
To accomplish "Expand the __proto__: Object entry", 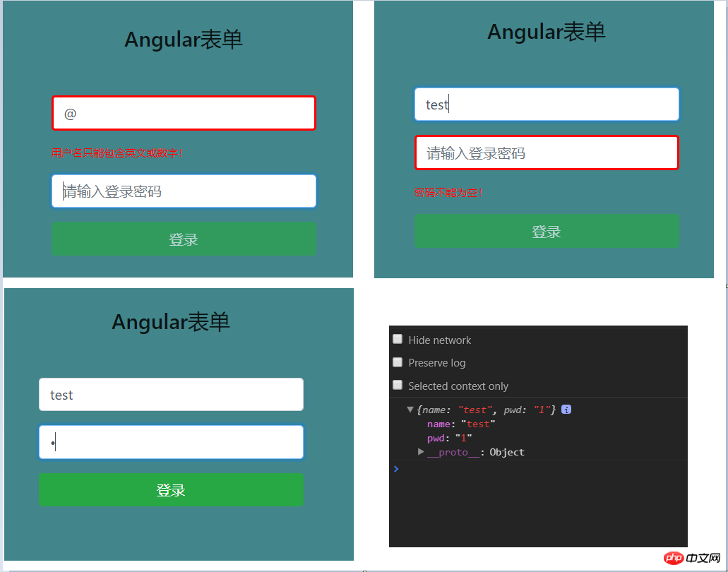I will (x=420, y=452).
